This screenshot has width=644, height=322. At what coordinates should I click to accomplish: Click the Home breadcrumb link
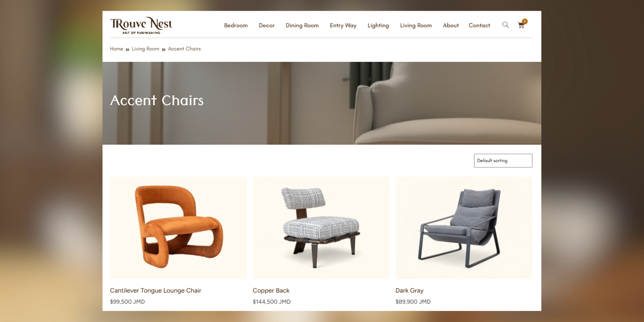pos(116,49)
